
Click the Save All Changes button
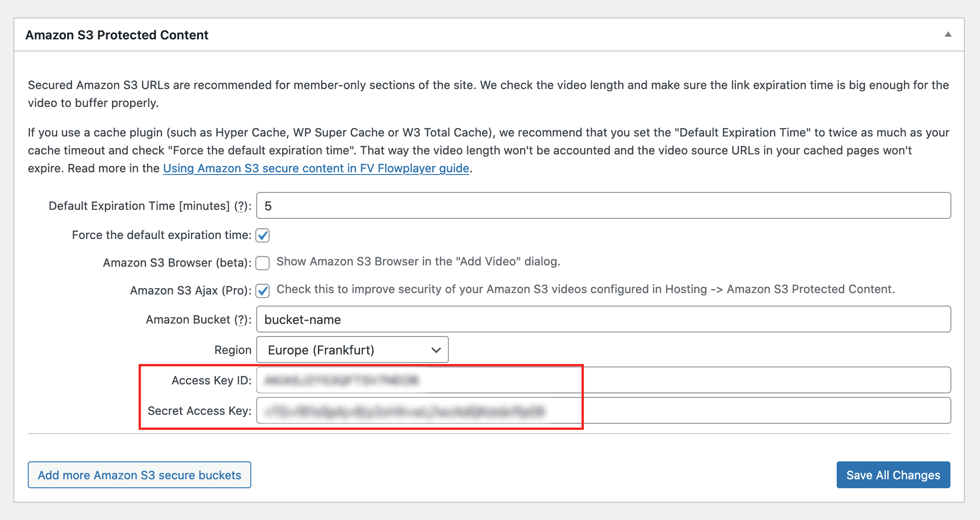point(893,475)
